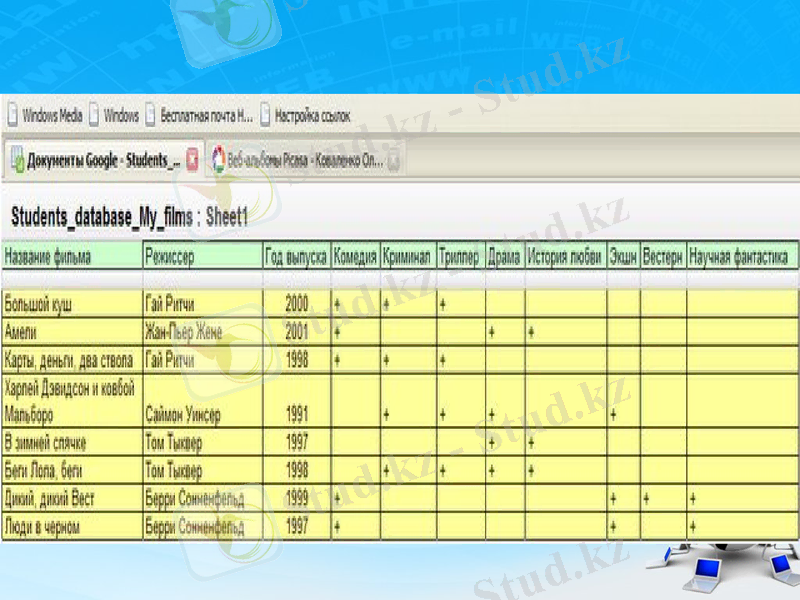Click the Бесплатная почта bookmark icon
This screenshot has height=600, width=800.
[152, 116]
